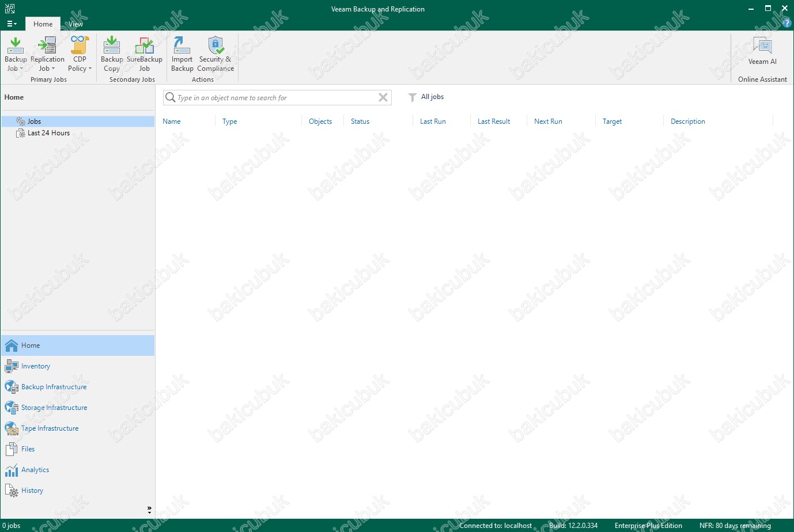The width and height of the screenshot is (794, 532).
Task: Click the "Build: 12.2.0.334" status text
Action: pos(573,526)
